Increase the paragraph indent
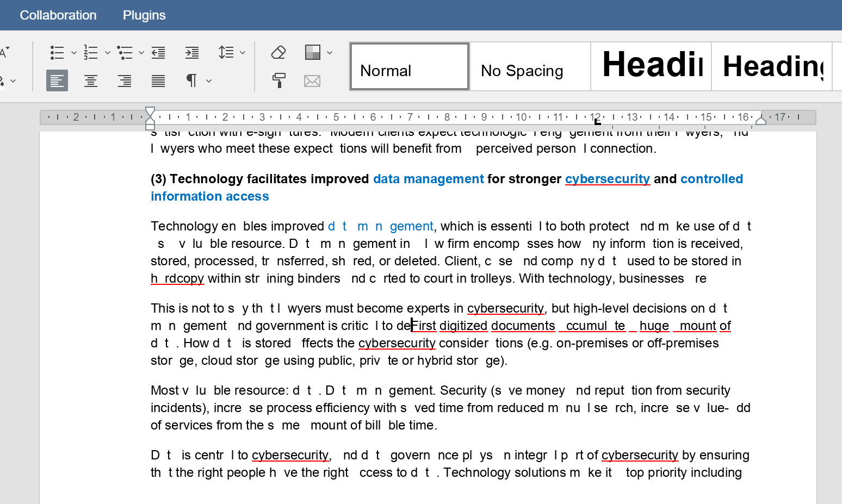 191,52
